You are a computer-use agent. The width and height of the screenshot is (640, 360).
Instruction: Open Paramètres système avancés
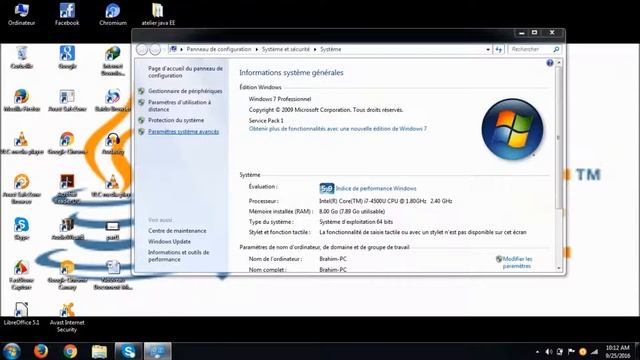(183, 131)
